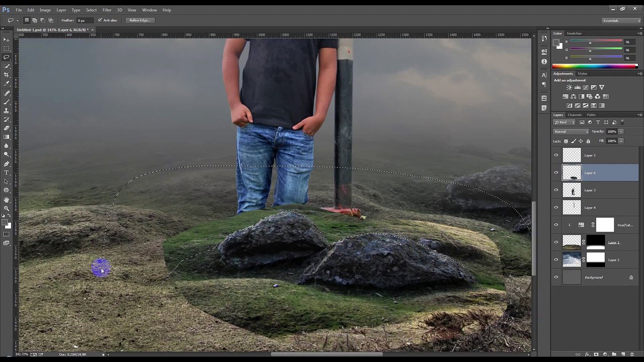Switch to the Styles tab
Viewport: 644px width, 362px height.
coord(582,74)
